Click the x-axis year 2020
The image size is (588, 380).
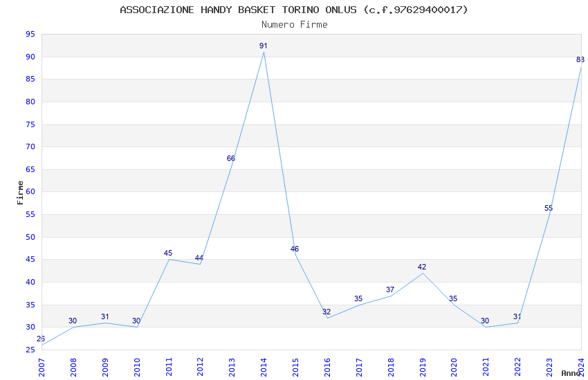(x=454, y=368)
